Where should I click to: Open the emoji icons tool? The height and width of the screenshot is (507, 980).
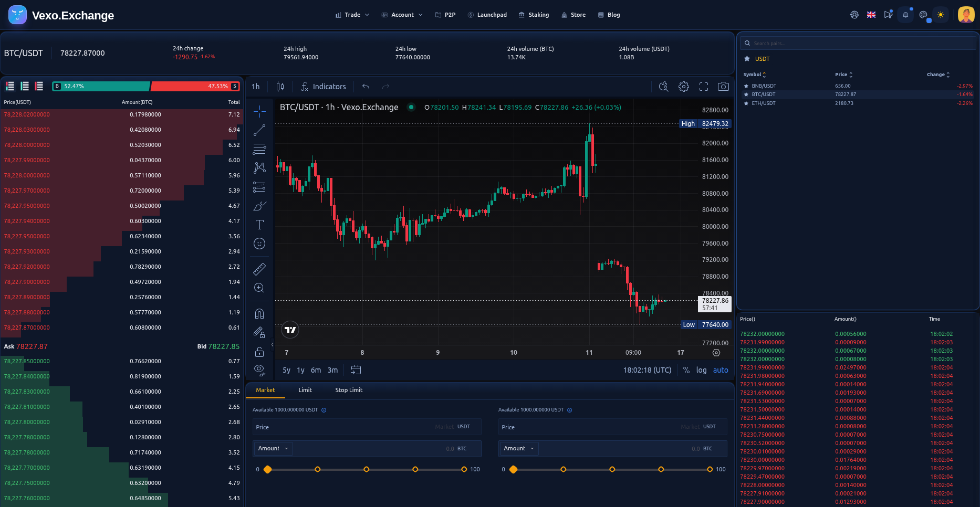tap(259, 244)
